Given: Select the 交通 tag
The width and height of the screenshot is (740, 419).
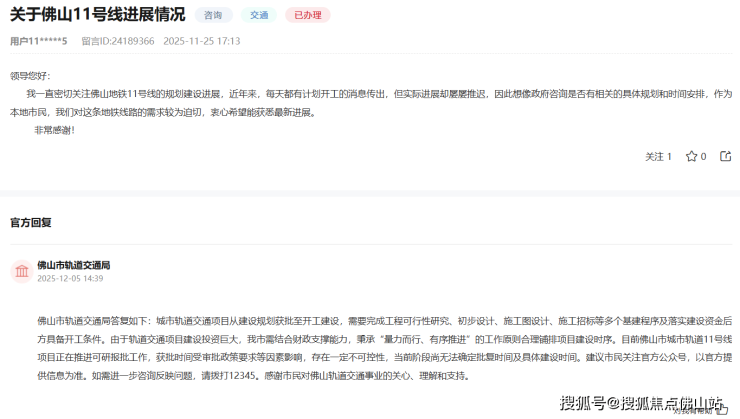Looking at the screenshot, I should [x=259, y=15].
